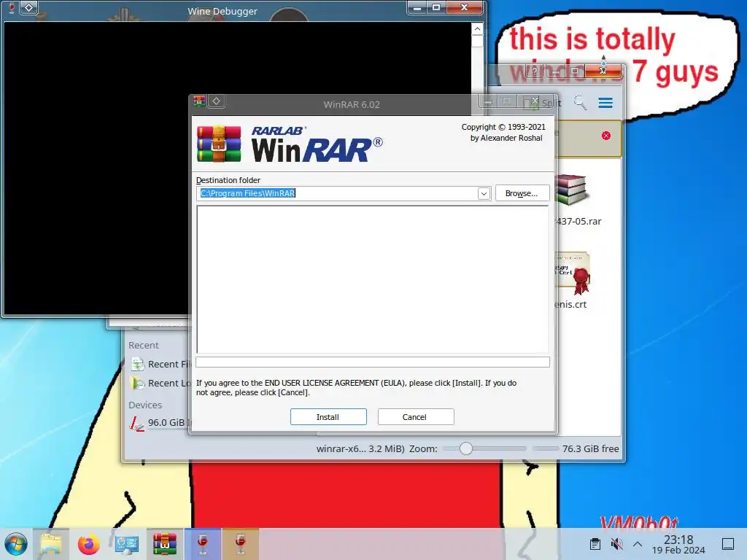Open Recent Locations in the sidebar
This screenshot has height=560, width=747.
160,384
